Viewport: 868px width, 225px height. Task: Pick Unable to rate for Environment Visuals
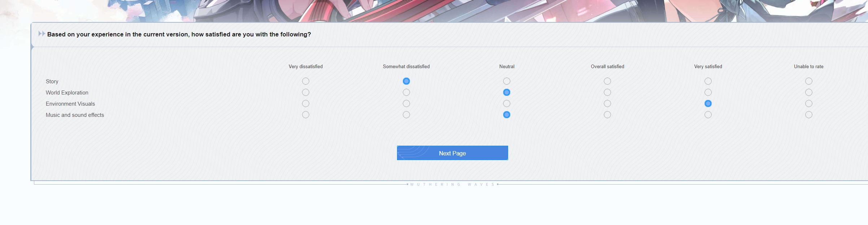[809, 103]
